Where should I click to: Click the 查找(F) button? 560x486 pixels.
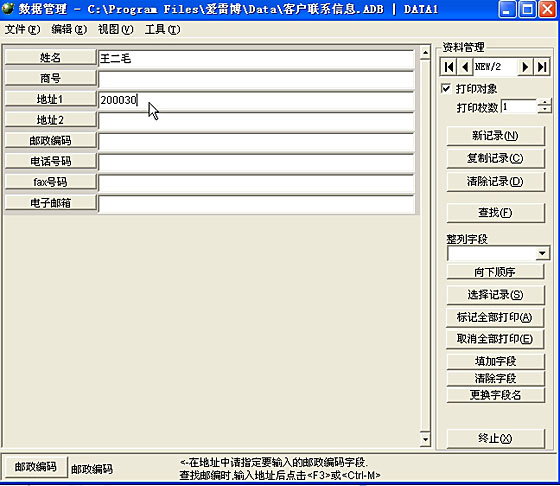(495, 213)
